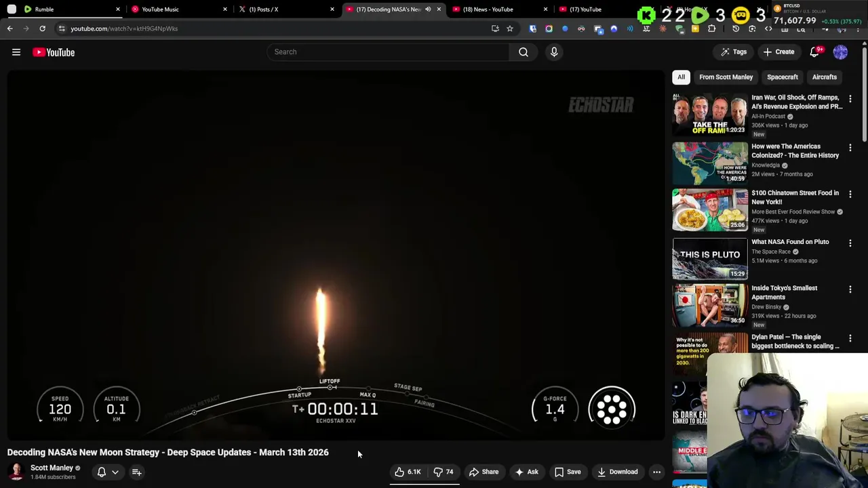The image size is (868, 488).
Task: Click add to queue playlist icon
Action: [x=136, y=472]
